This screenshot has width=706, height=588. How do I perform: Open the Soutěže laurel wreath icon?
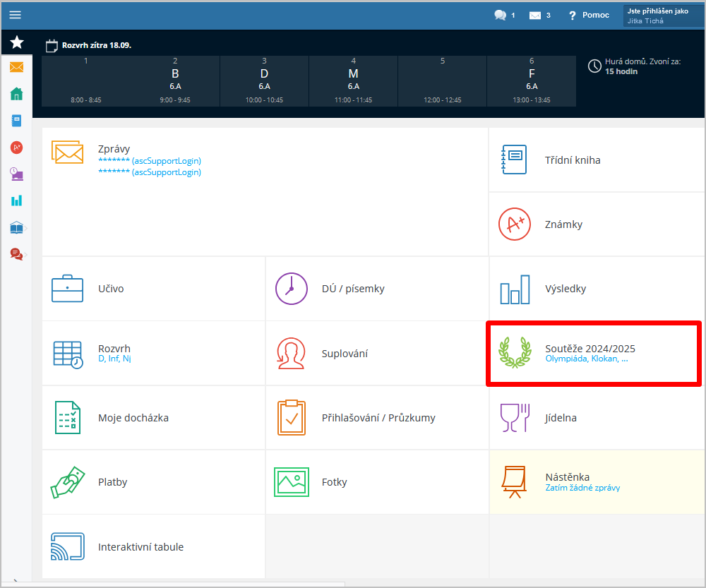pos(515,352)
